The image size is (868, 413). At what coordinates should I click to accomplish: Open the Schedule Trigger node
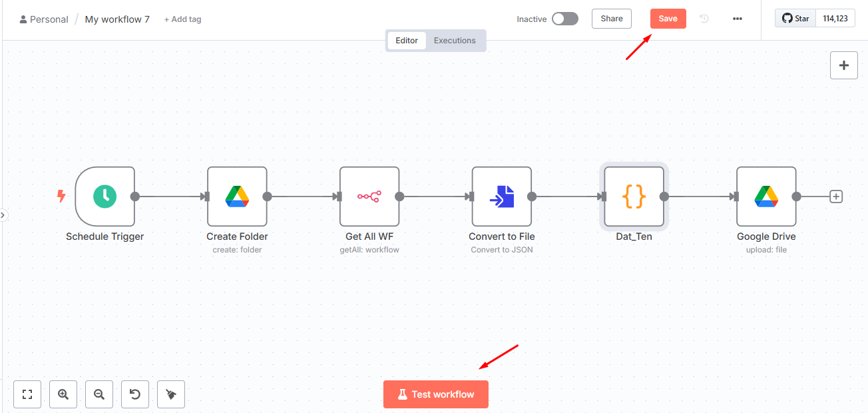point(105,196)
